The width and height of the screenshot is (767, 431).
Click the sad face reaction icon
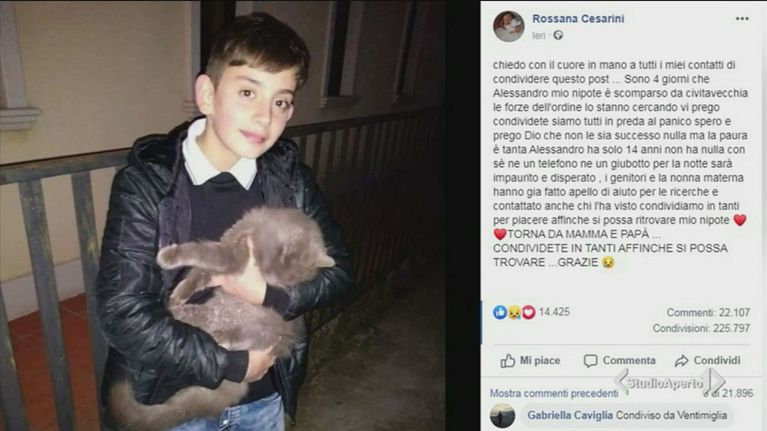click(514, 312)
